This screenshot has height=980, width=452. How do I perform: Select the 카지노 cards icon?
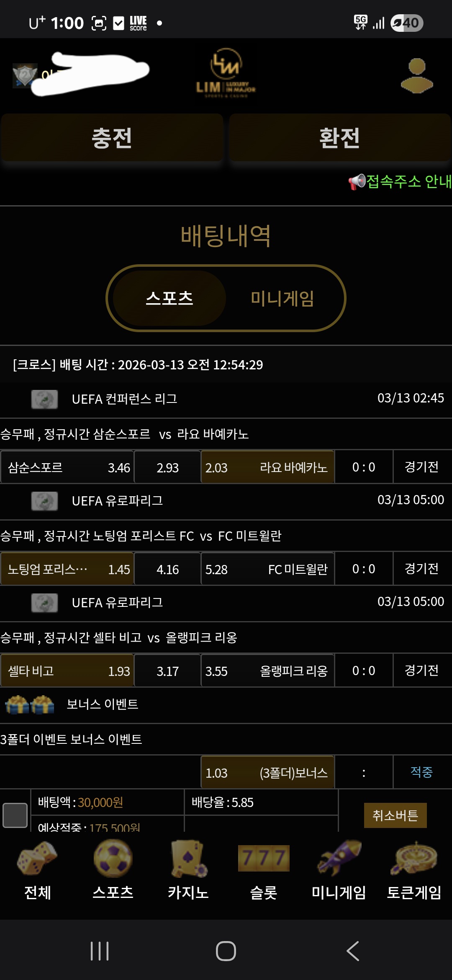tap(187, 857)
